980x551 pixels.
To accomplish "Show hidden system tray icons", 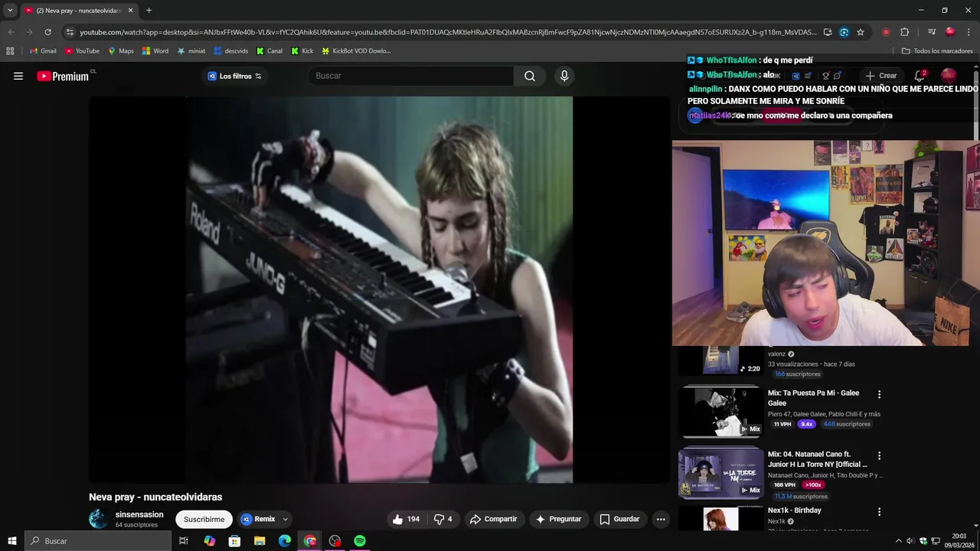I will click(898, 541).
